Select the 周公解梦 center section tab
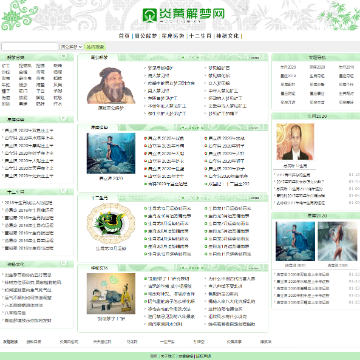Image resolution: width=360 pixels, height=360 pixels. [x=99, y=57]
